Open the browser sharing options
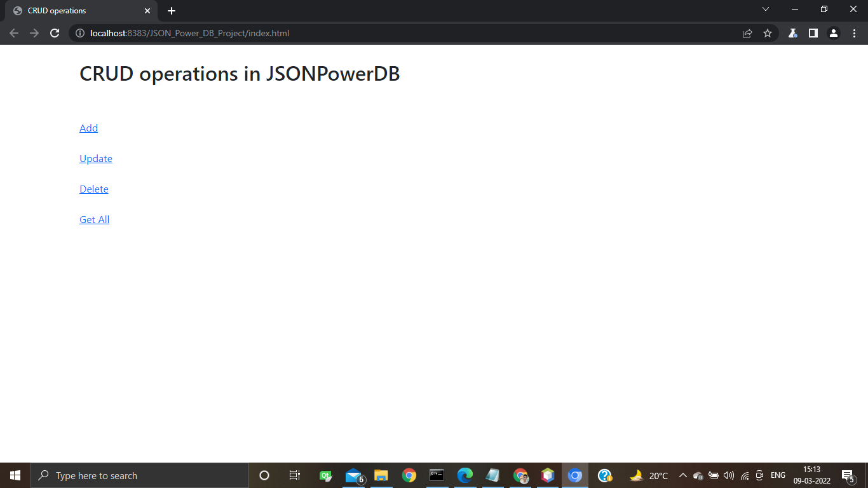Image resolution: width=868 pixels, height=488 pixels. point(747,33)
